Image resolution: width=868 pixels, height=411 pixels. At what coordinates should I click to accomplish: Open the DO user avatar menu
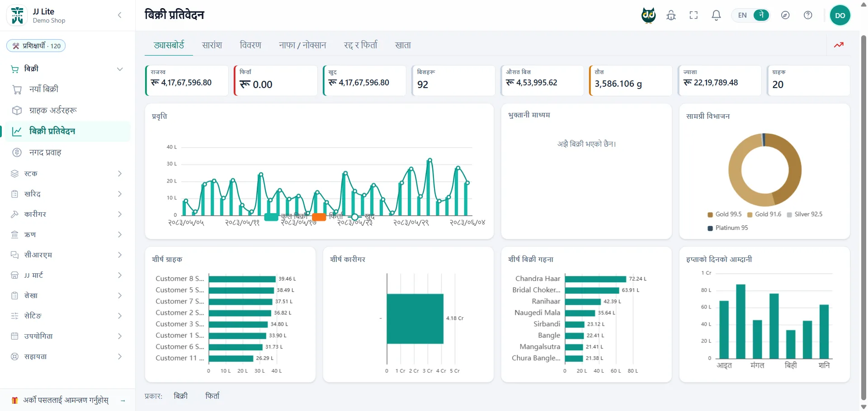[x=840, y=15]
